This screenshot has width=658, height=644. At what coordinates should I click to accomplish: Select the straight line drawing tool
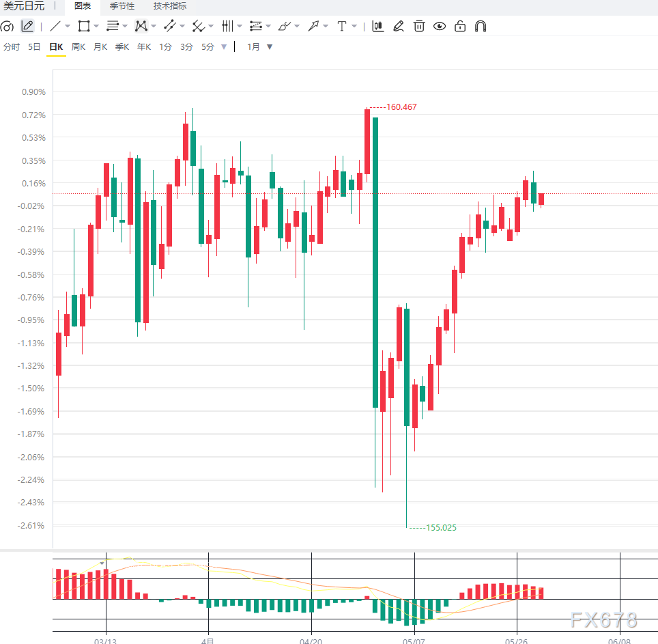coord(55,27)
